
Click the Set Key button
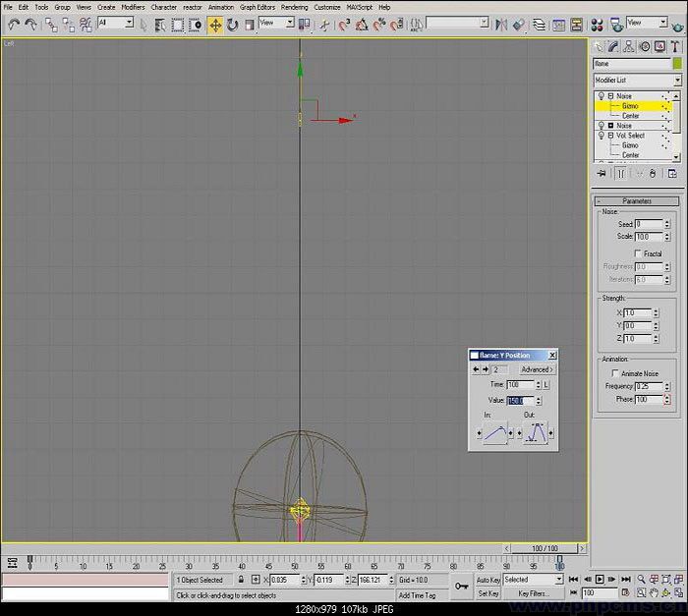(x=488, y=593)
